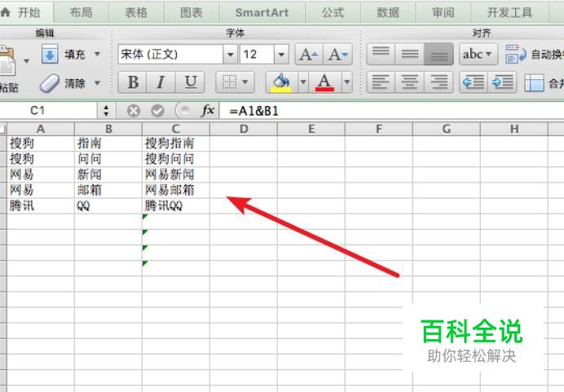Switch to the 公式 tab
The image size is (564, 392).
pyautogui.click(x=333, y=12)
